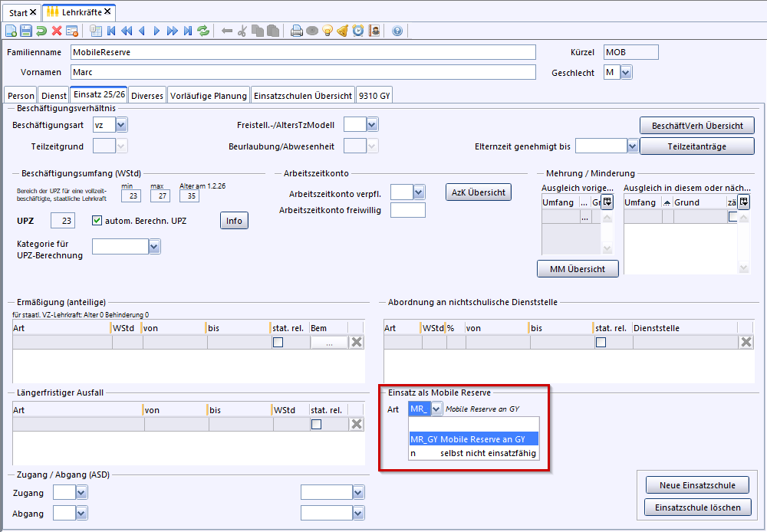Viewport: 767px width, 532px height.
Task: Toggle stat. rel. checkbox in Abordnung row
Action: tap(601, 343)
